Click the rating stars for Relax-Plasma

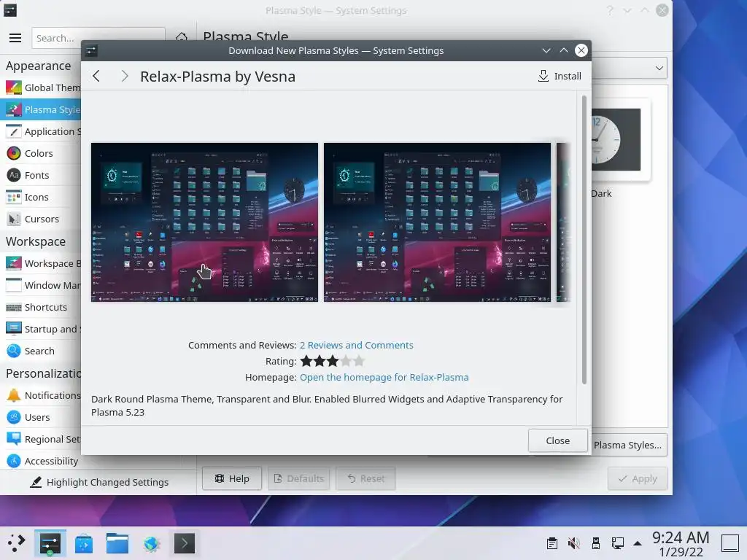(333, 362)
